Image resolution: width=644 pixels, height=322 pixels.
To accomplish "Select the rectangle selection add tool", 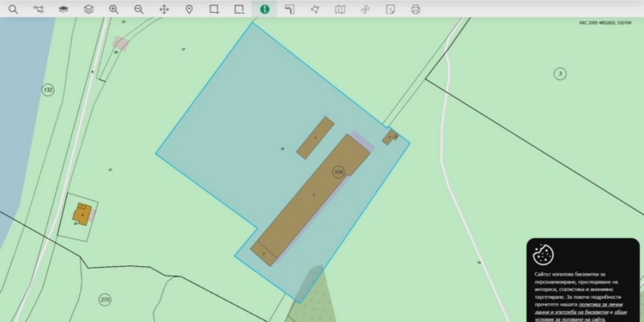I will coord(214,9).
